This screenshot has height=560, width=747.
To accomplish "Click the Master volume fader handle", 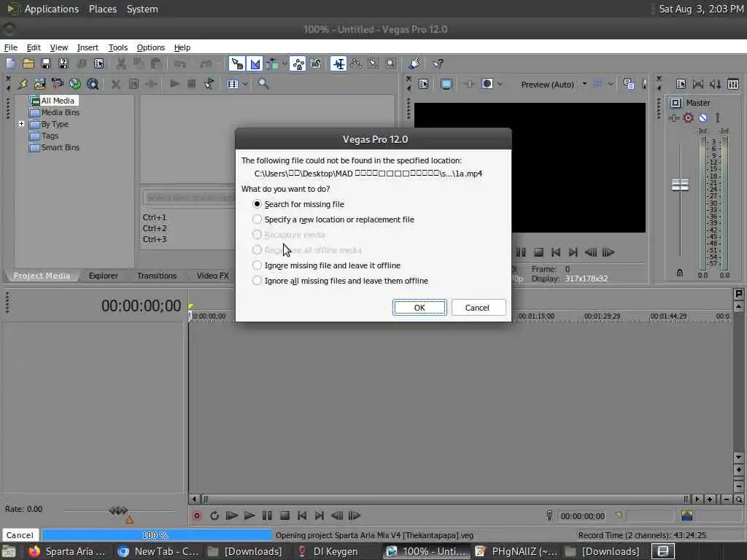I will point(680,184).
